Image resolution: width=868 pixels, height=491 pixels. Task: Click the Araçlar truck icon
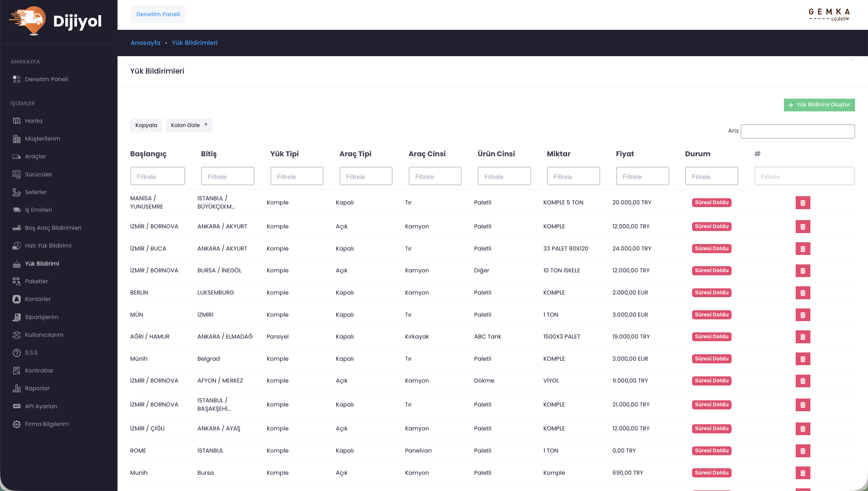[x=17, y=157]
